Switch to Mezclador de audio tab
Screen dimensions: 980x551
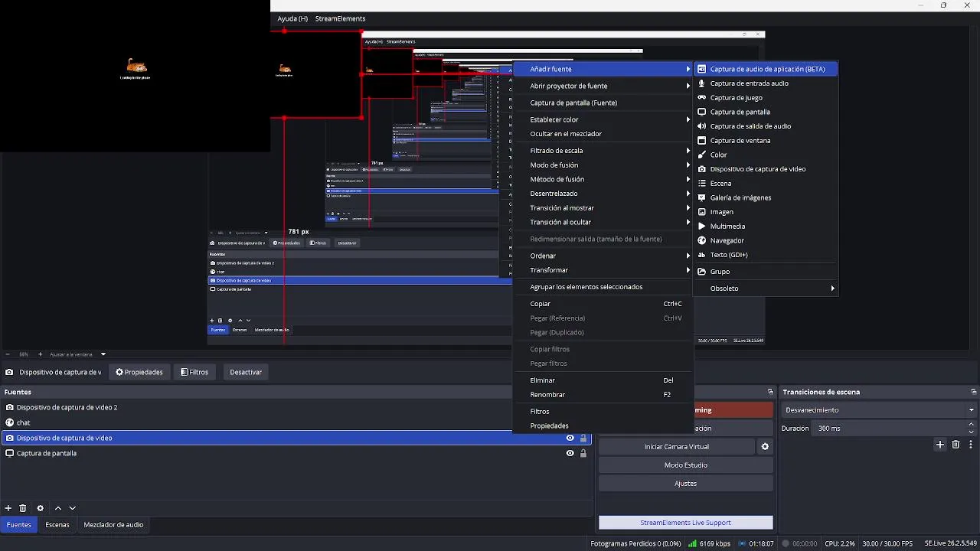pos(113,525)
